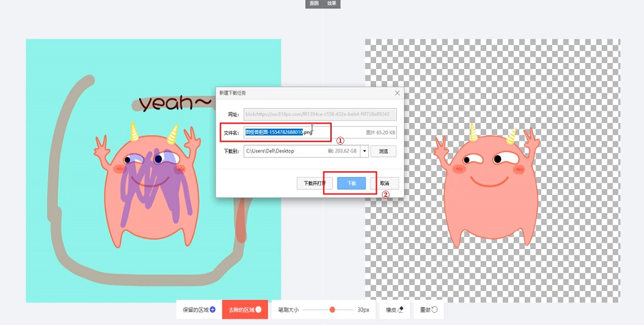Click the 取消 cancel button
The image size is (644, 325).
click(x=384, y=183)
